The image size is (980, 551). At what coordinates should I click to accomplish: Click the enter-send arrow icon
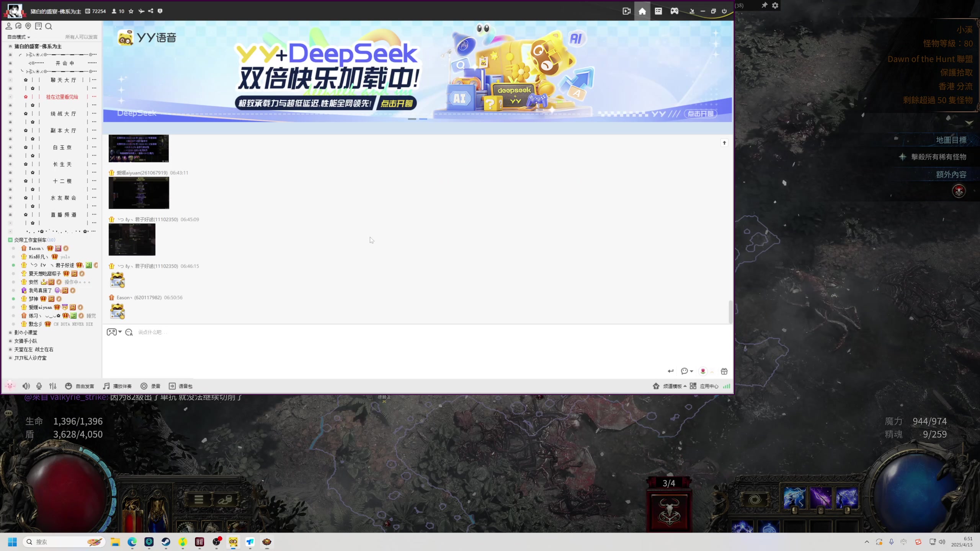(670, 371)
